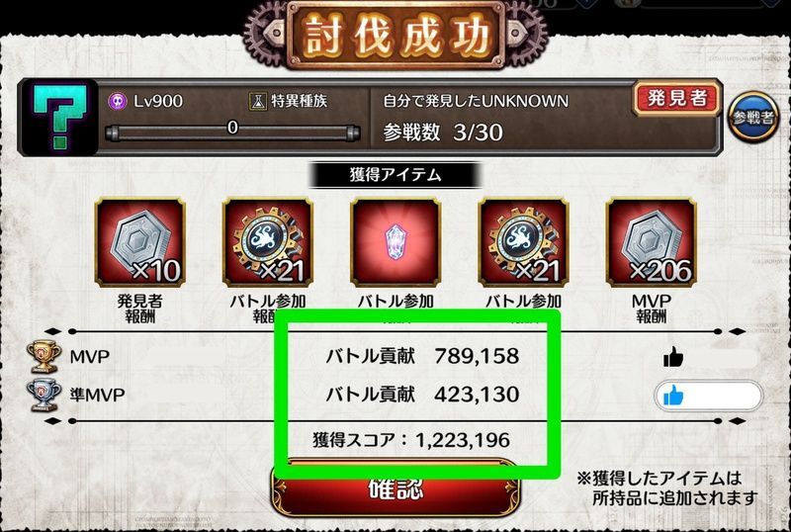The height and width of the screenshot is (532, 791).
Task: Click the boss HP gauge bar
Action: [232, 133]
